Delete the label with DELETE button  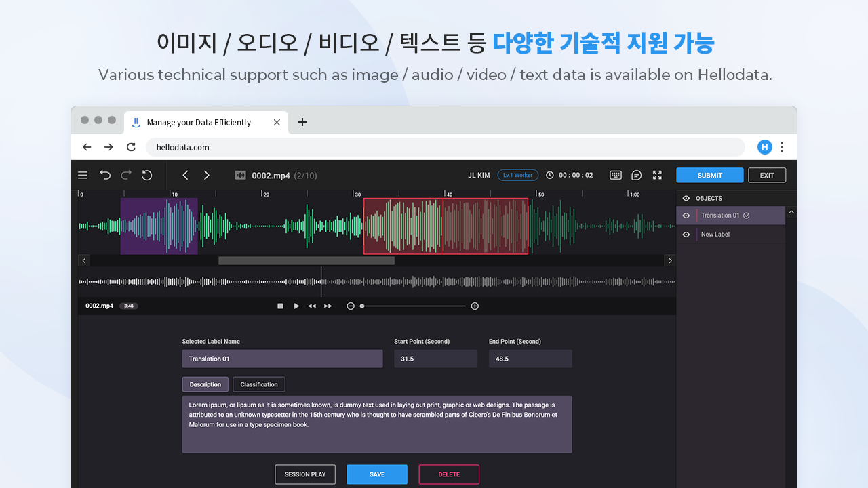[449, 474]
